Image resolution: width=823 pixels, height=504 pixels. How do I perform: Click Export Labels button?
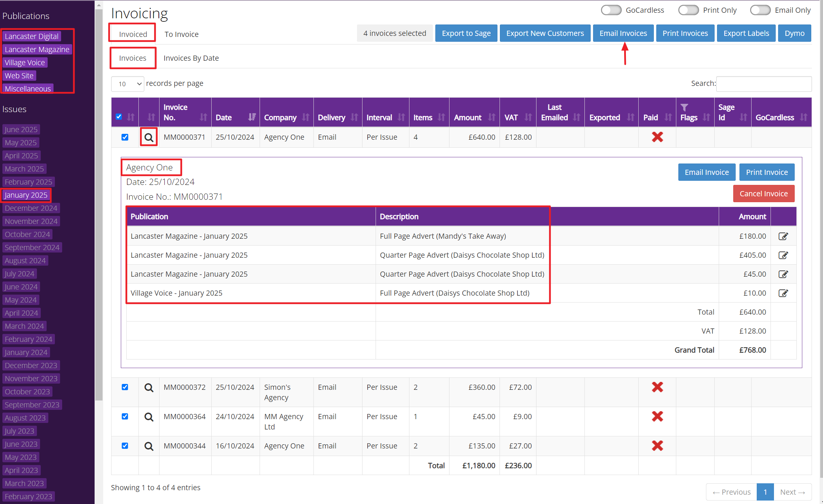pyautogui.click(x=746, y=33)
